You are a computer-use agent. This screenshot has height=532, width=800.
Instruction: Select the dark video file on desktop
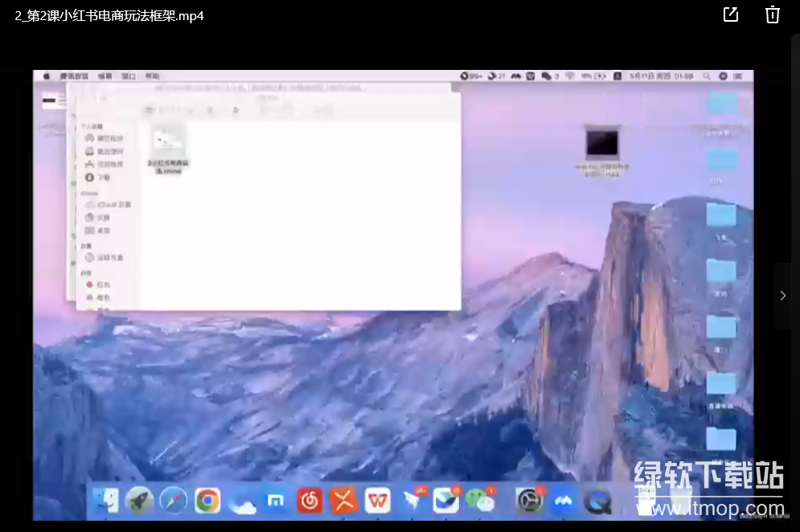[x=602, y=146]
